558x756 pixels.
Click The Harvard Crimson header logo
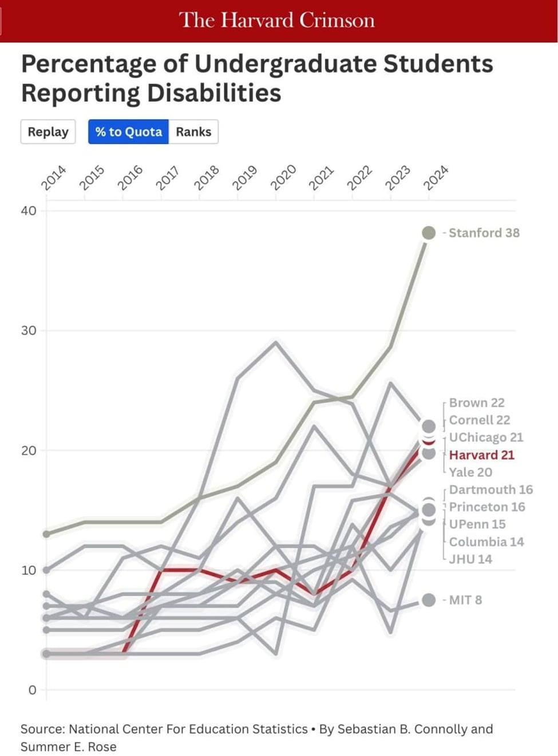click(277, 21)
